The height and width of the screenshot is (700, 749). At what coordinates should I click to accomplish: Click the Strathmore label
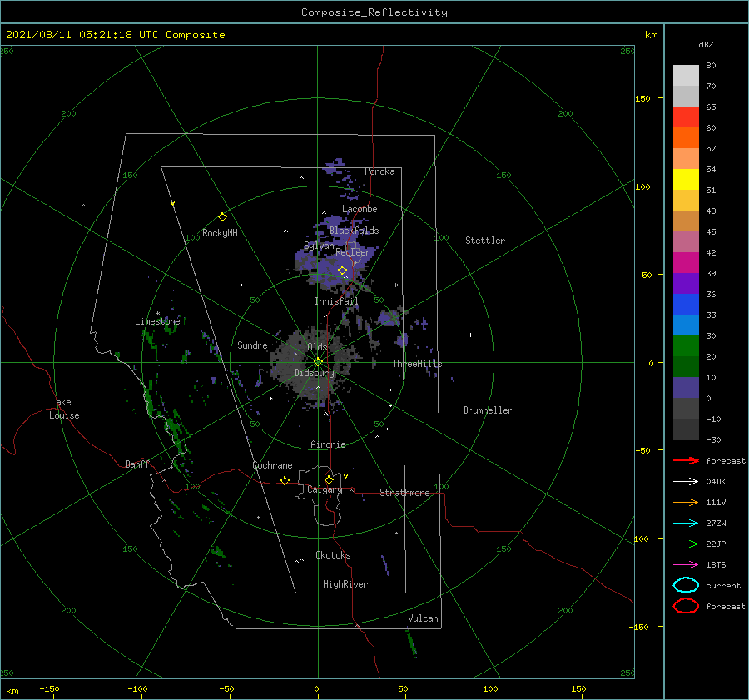click(x=404, y=493)
